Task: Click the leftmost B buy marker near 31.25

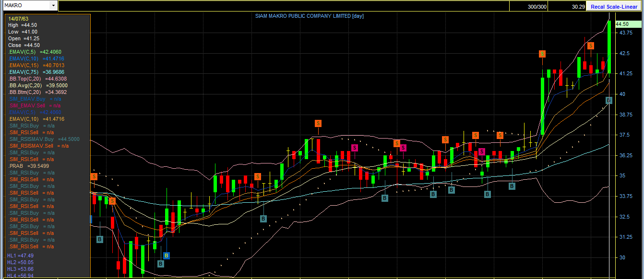Action: pyautogui.click(x=100, y=239)
